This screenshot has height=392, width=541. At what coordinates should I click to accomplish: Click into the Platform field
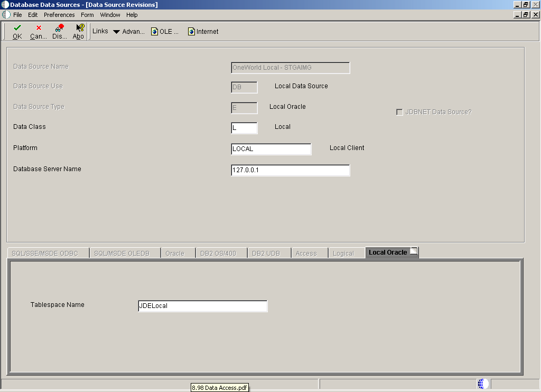click(x=271, y=149)
